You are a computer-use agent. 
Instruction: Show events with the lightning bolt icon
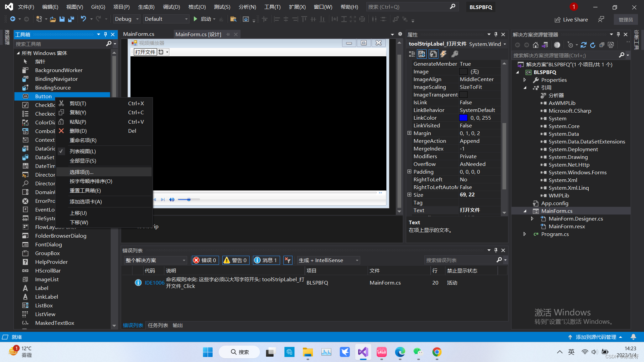(x=443, y=54)
